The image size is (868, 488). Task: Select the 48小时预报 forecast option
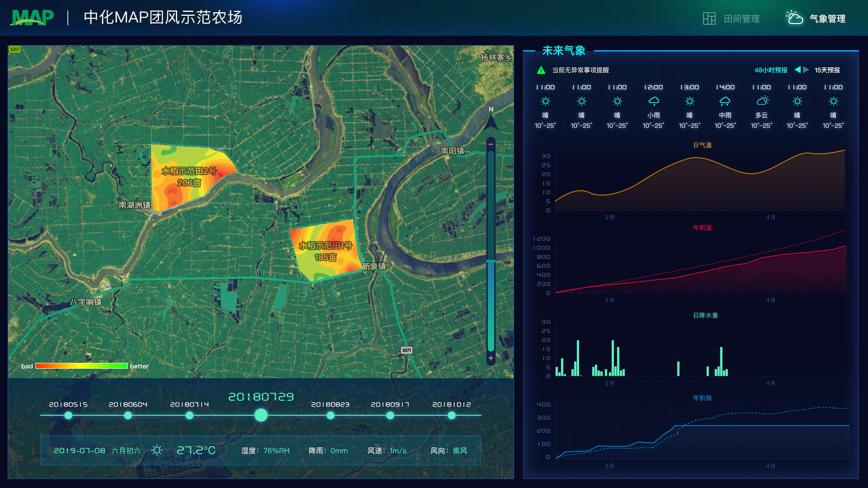click(x=770, y=70)
